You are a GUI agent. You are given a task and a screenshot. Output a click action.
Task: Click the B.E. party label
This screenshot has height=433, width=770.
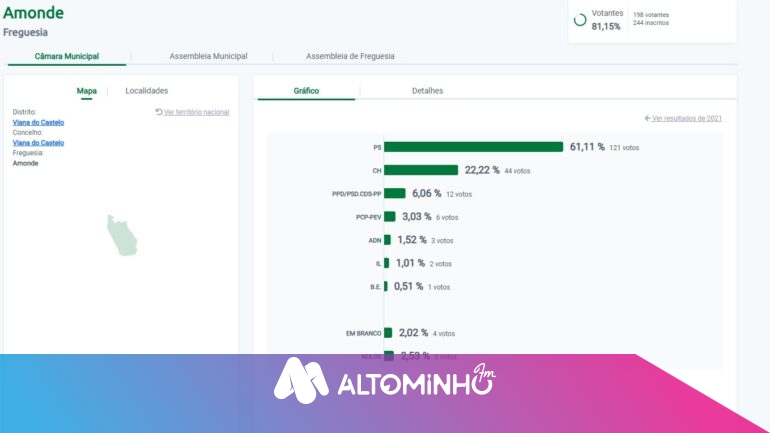[376, 287]
